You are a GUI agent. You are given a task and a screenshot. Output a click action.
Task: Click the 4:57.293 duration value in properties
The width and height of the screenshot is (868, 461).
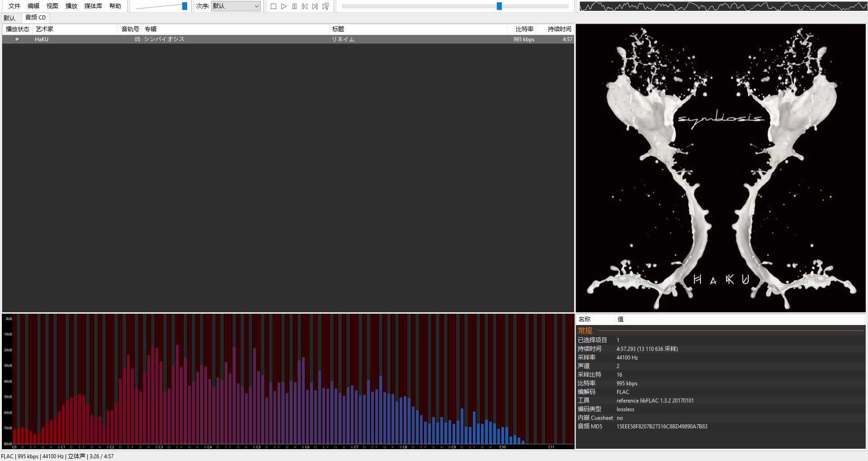pyautogui.click(x=647, y=349)
